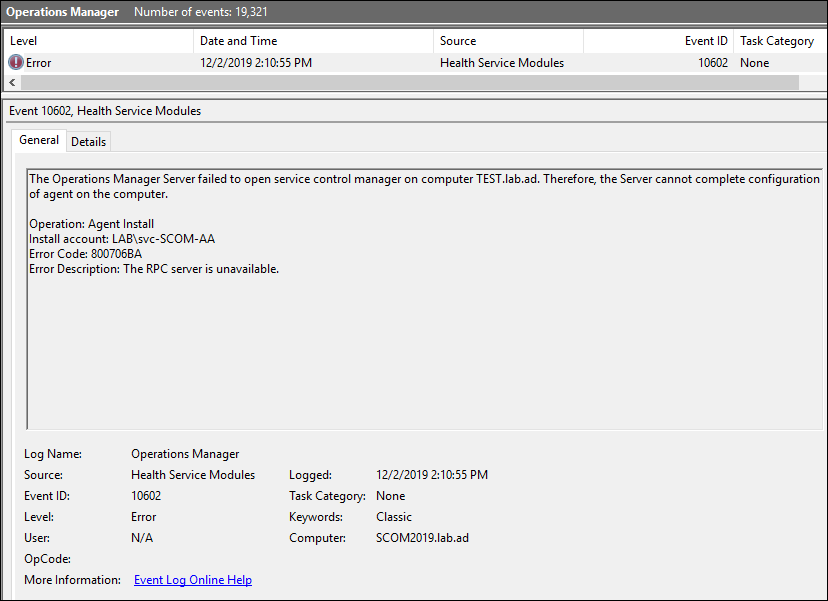
Task: Click the red Error level icon
Action: point(16,62)
